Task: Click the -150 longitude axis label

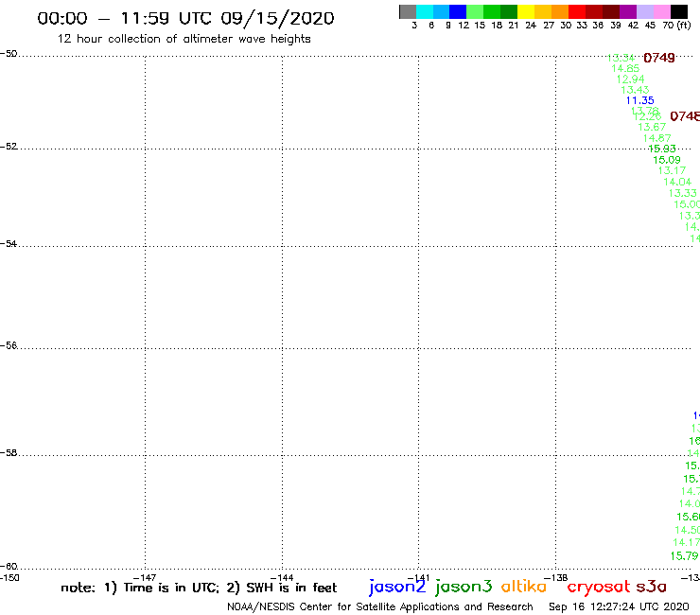Action: pos(9,577)
